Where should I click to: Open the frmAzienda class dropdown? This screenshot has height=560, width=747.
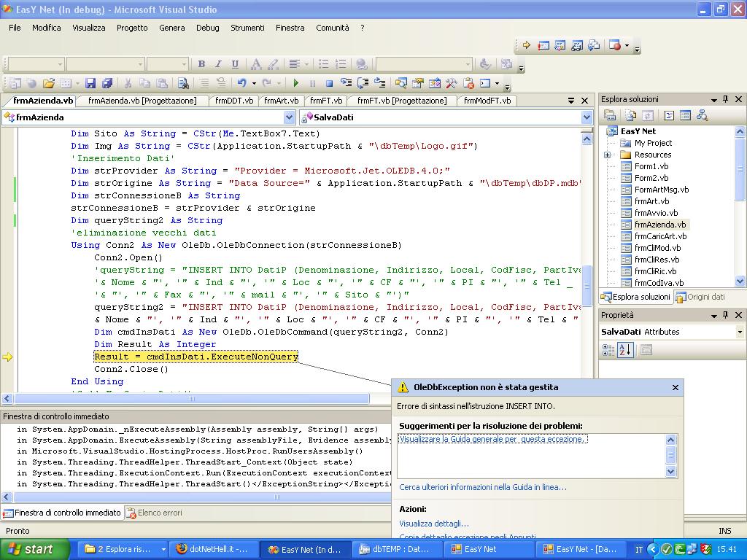289,117
